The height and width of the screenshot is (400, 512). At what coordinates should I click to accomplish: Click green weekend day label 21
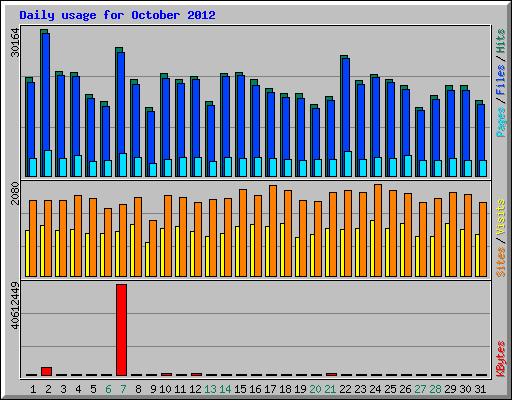click(x=330, y=389)
